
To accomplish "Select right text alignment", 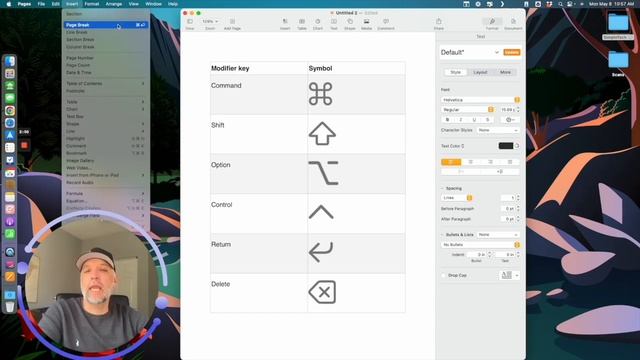I will pyautogui.click(x=490, y=162).
